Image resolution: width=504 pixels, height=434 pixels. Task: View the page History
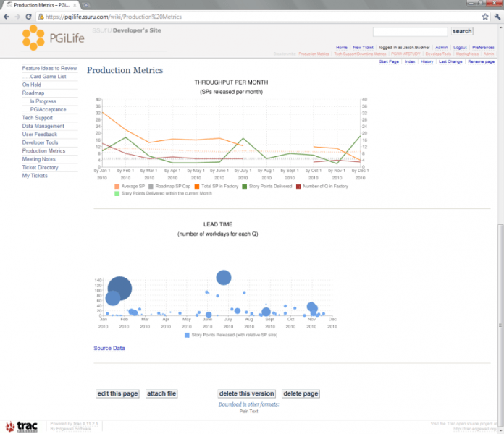(427, 61)
